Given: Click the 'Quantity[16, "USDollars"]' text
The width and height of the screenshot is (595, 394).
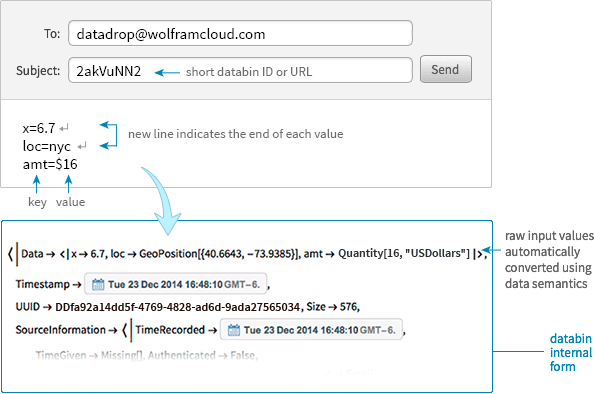Looking at the screenshot, I should pyautogui.click(x=404, y=254).
